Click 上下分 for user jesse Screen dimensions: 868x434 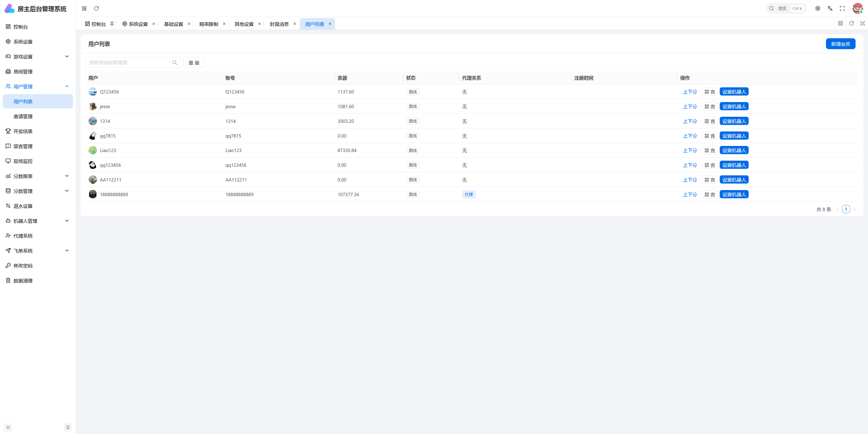(x=690, y=107)
